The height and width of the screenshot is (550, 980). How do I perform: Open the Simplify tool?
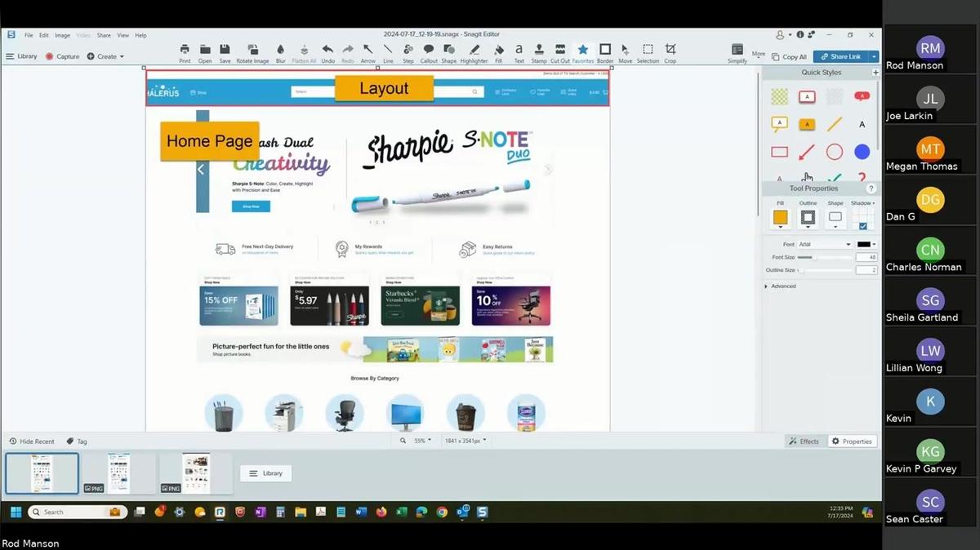tap(737, 51)
